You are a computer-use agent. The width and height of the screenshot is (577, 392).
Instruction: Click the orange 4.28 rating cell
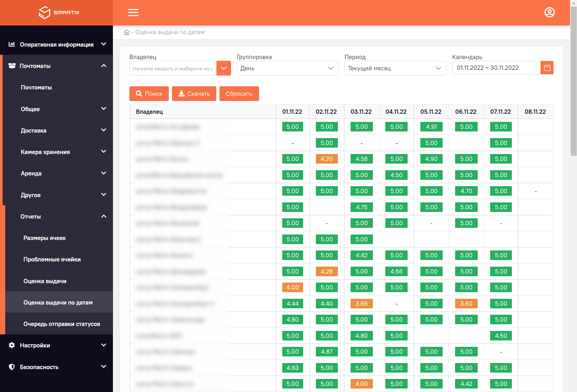[327, 272]
